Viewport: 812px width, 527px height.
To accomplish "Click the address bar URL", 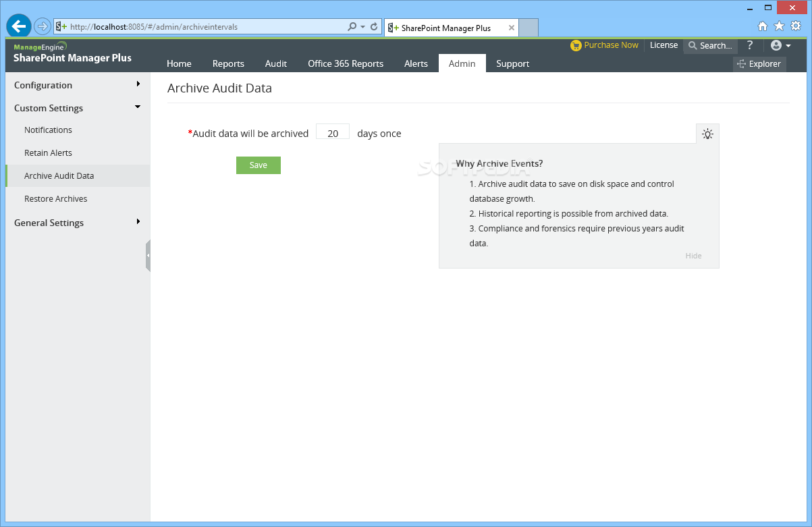I will 154,27.
